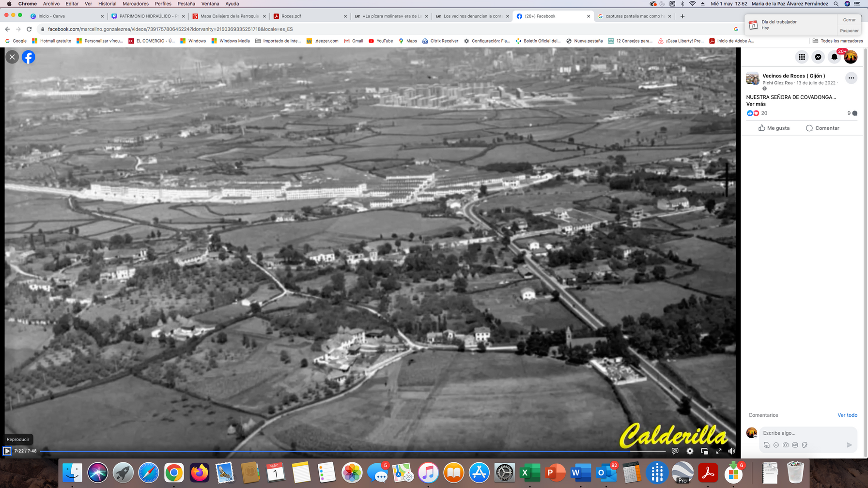Open the Marcadores menu in menu bar
The image size is (868, 488).
[x=136, y=3]
